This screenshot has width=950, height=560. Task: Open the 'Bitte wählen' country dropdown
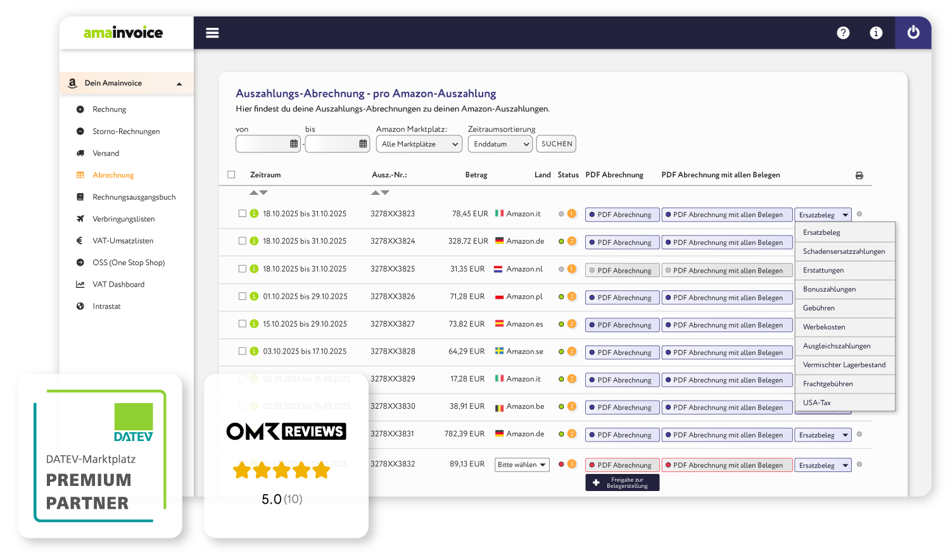(x=522, y=465)
